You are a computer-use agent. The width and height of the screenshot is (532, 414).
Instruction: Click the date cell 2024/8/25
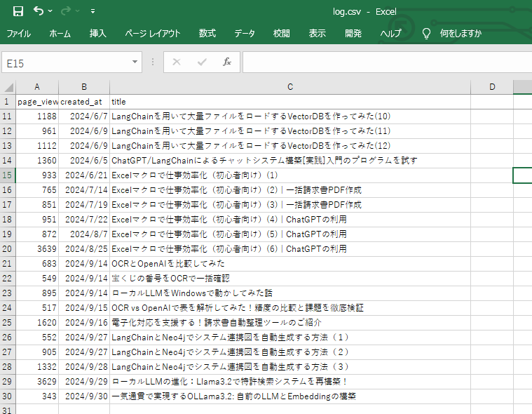[x=84, y=249]
